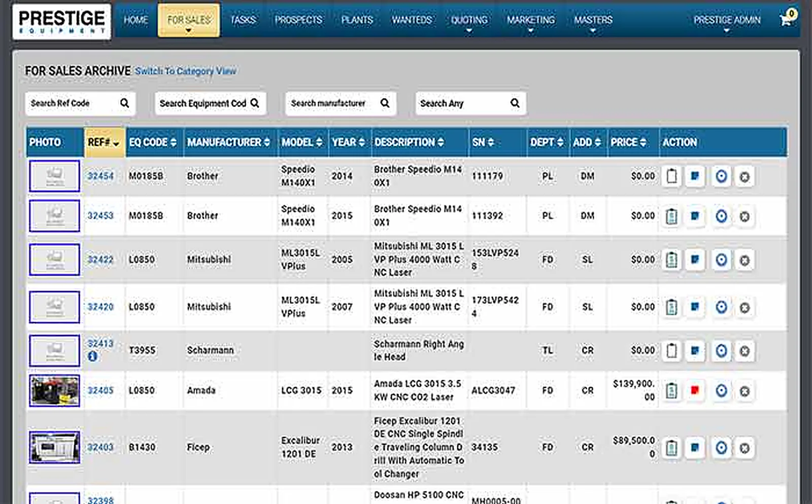The height and width of the screenshot is (504, 812).
Task: Click search magnifier in Ref Code box
Action: click(x=124, y=103)
